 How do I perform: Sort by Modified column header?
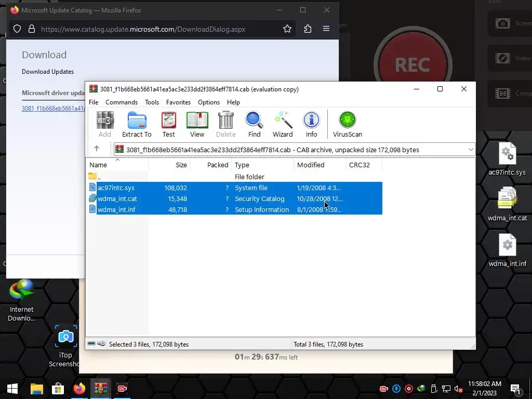[x=320, y=165]
